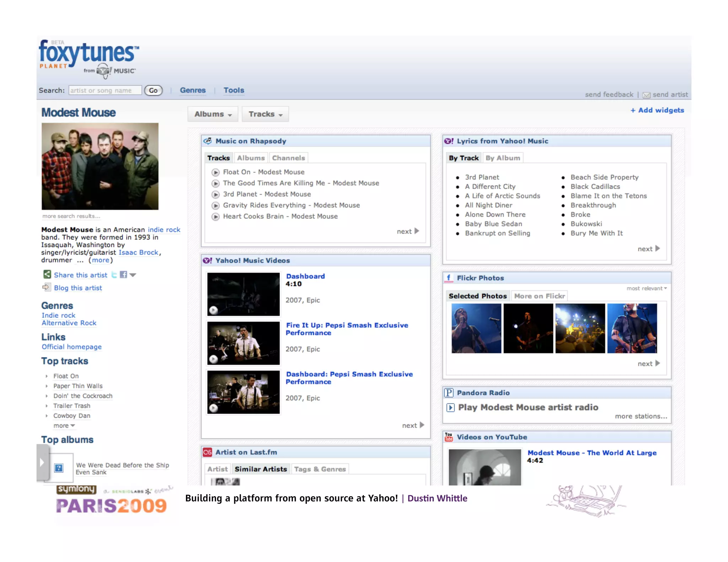Viewport: 728px width, 562px height.
Task: Play Gravity Rides Everything track
Action: tap(215, 205)
